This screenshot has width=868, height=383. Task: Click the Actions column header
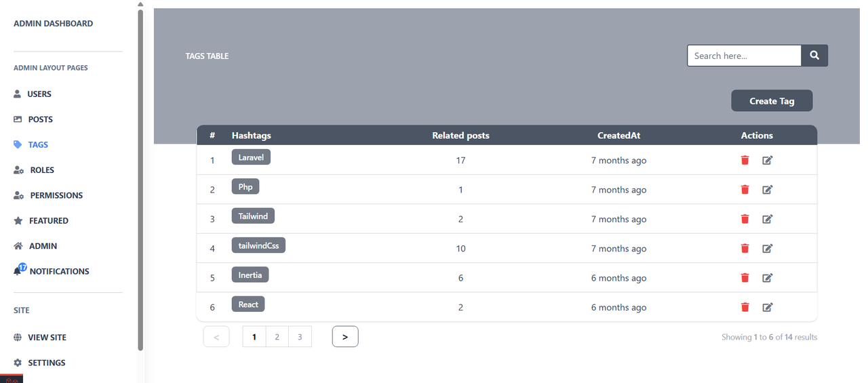(757, 136)
